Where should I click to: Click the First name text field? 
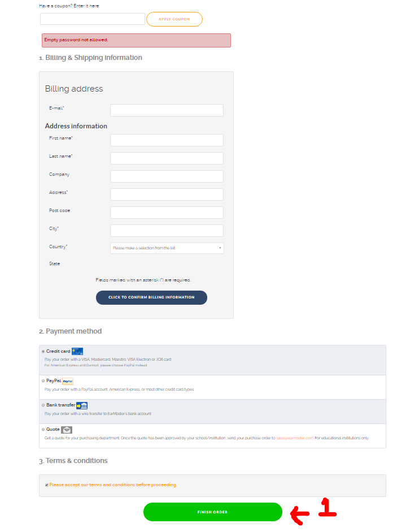(x=167, y=140)
